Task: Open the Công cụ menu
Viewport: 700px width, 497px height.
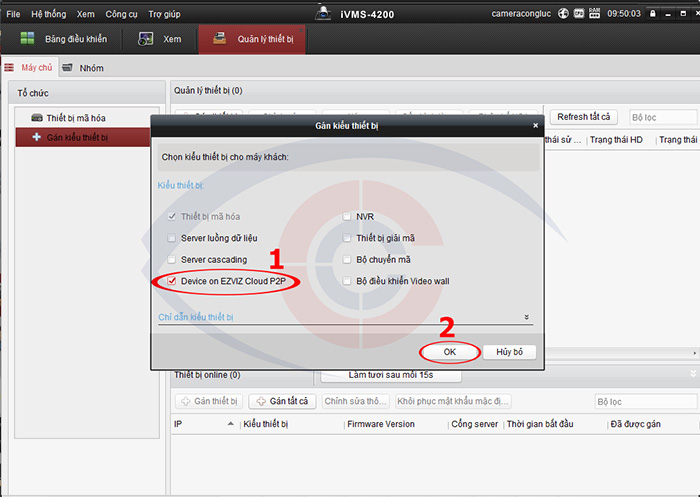Action: [x=121, y=14]
